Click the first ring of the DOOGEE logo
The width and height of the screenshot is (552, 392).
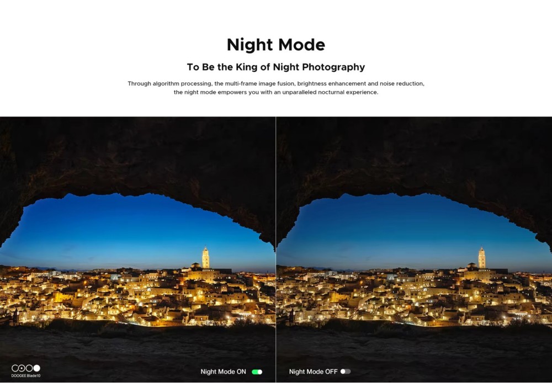15,368
